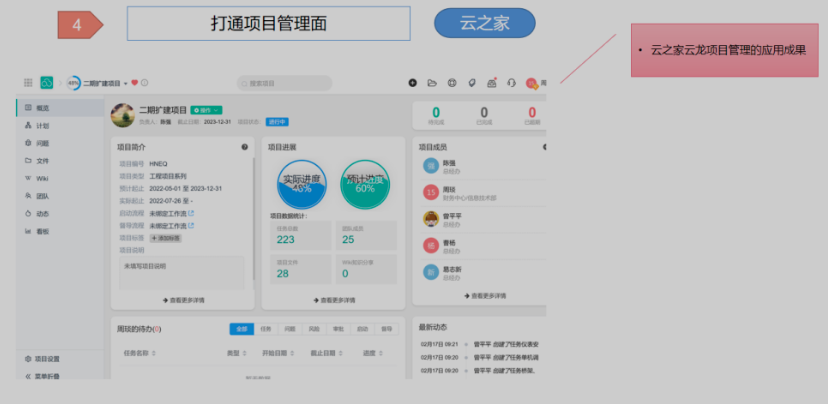Screen dimensions: 828x404
Task: Click 查看更多详情 under 项目成员
Action: 485,296
